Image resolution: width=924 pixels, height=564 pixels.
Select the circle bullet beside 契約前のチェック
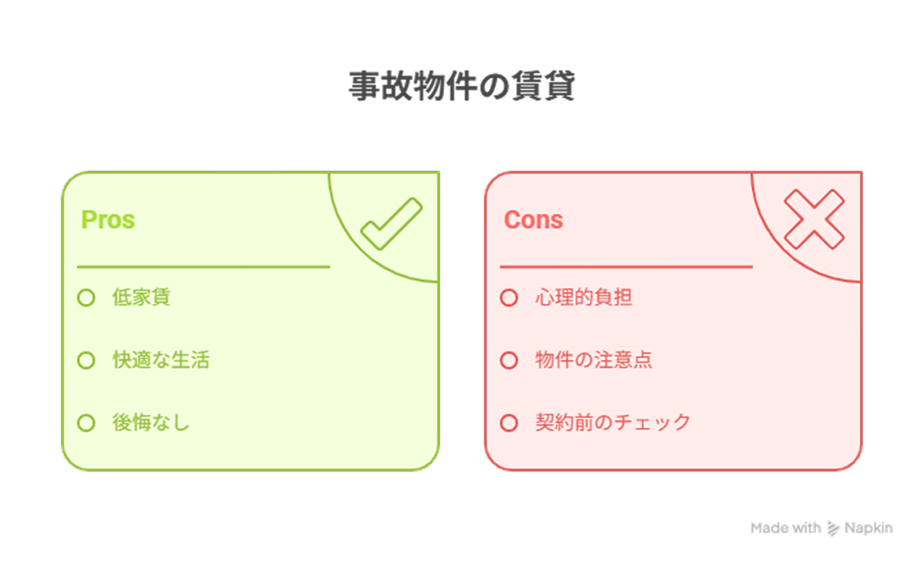pos(509,423)
